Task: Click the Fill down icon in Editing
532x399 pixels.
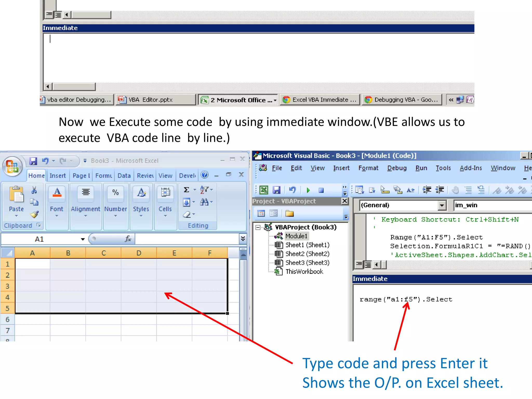Action: [186, 202]
